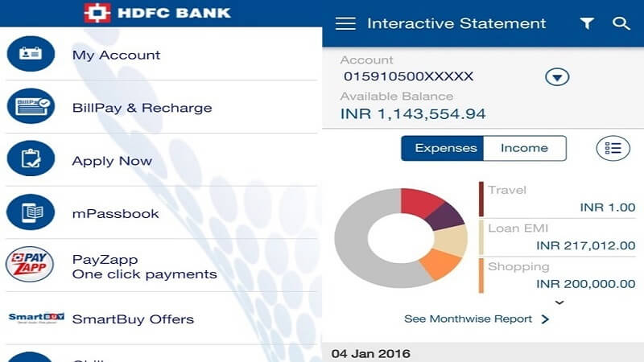Viewport: 644px width, 362px height.
Task: Open the account selector dropdown arrow
Action: 557,77
